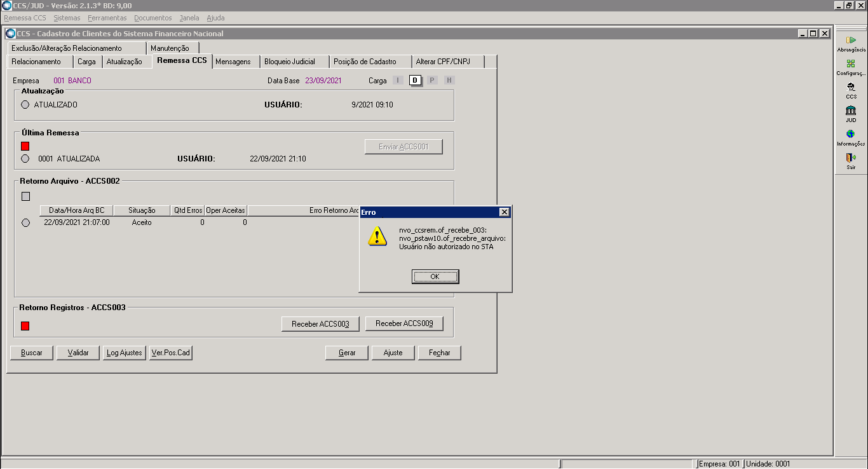Viewport: 868px width, 469px height.
Task: Open the Janela menu
Action: [x=189, y=18]
